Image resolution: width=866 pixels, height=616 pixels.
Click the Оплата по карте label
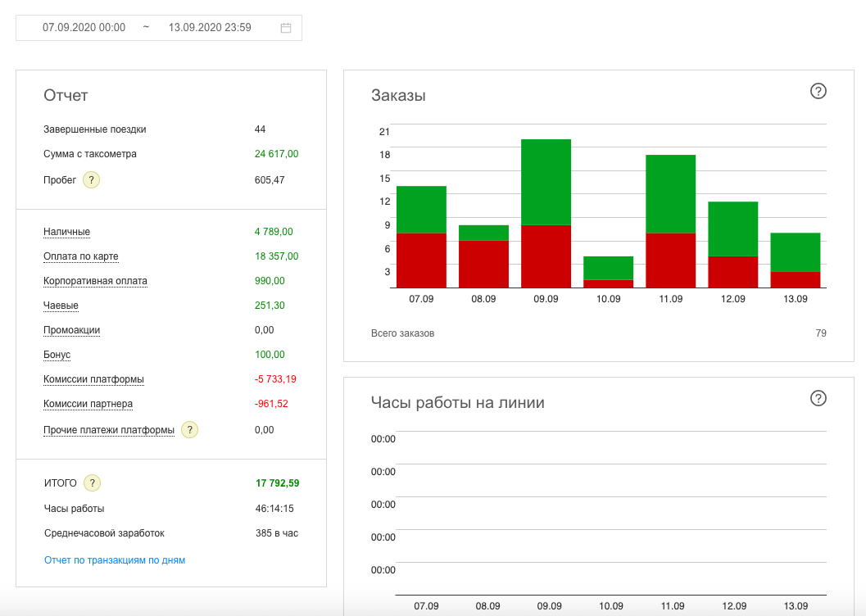pos(80,256)
